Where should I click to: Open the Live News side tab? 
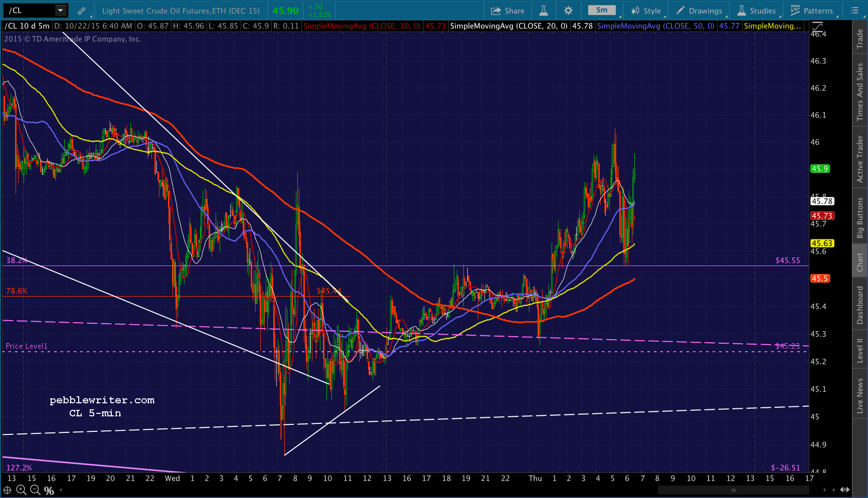click(x=860, y=395)
